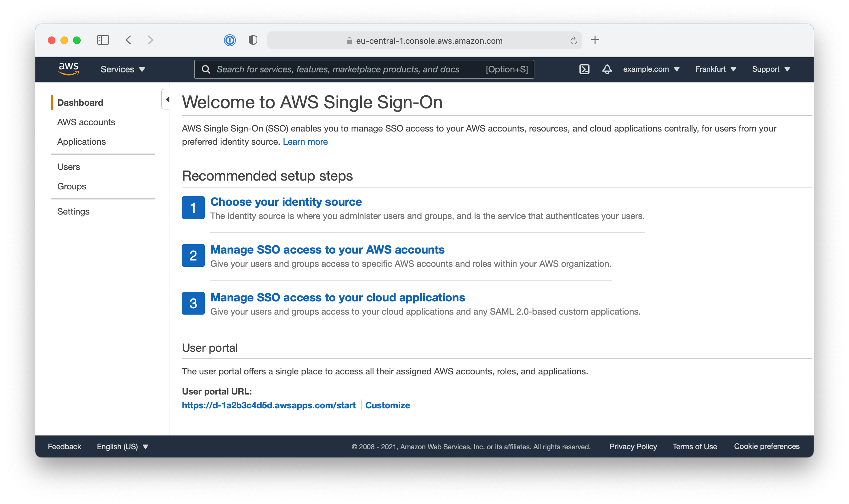
Task: Open AWS accounts in the sidebar
Action: pos(86,122)
